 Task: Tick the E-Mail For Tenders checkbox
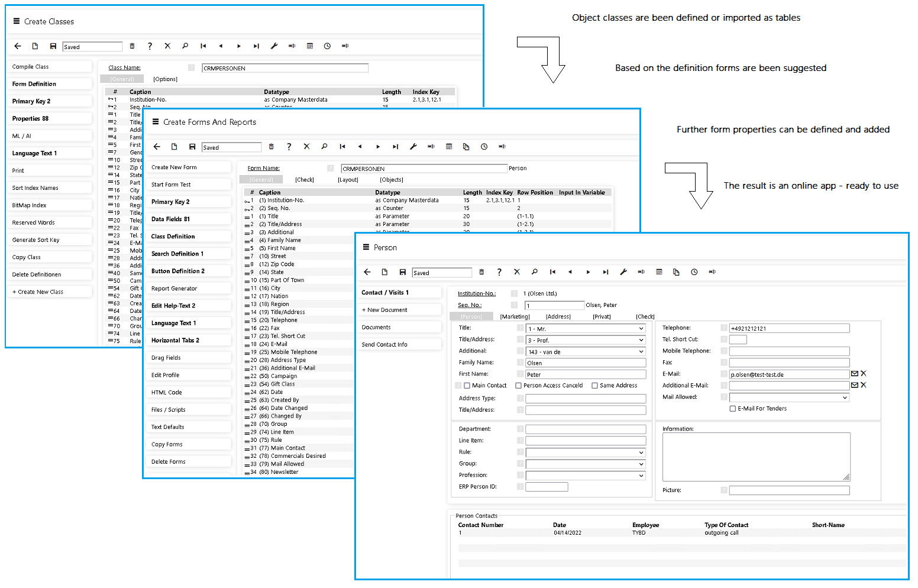(733, 409)
